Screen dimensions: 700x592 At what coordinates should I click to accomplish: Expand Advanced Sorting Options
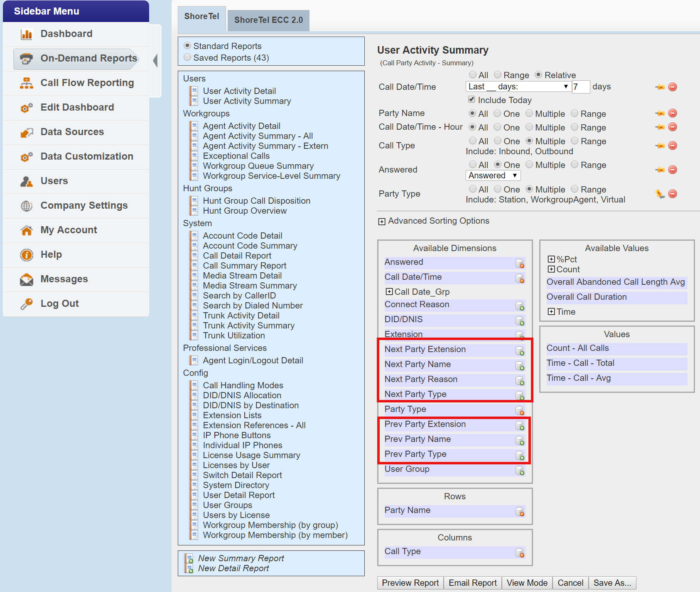pos(381,221)
